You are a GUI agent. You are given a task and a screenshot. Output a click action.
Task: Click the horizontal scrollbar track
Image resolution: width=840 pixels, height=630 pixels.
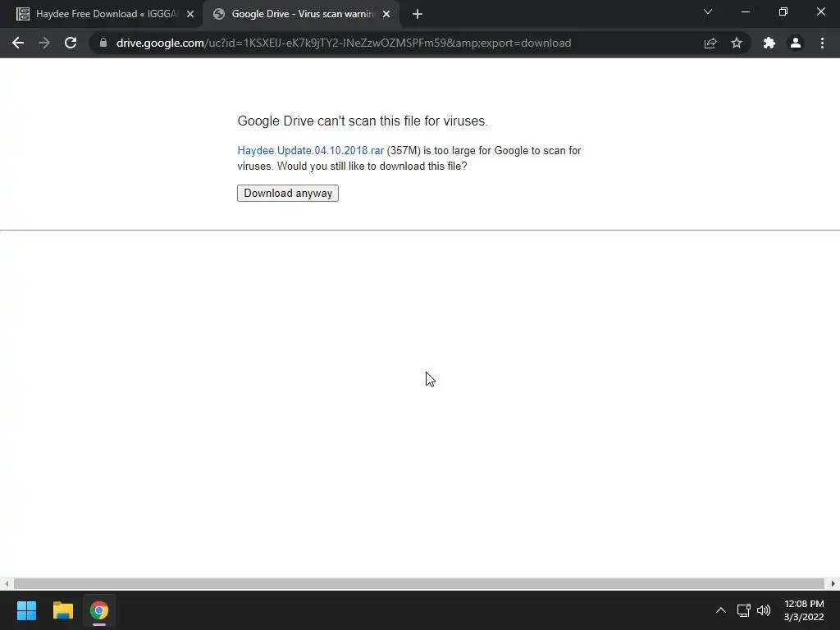(419, 583)
